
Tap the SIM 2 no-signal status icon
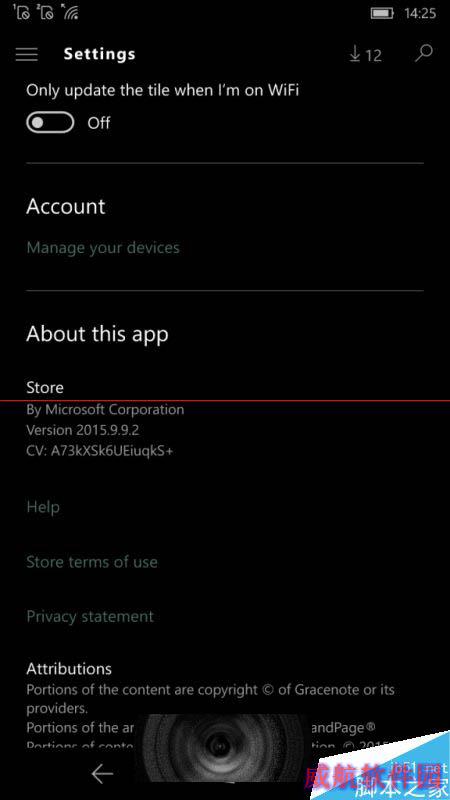pos(45,12)
